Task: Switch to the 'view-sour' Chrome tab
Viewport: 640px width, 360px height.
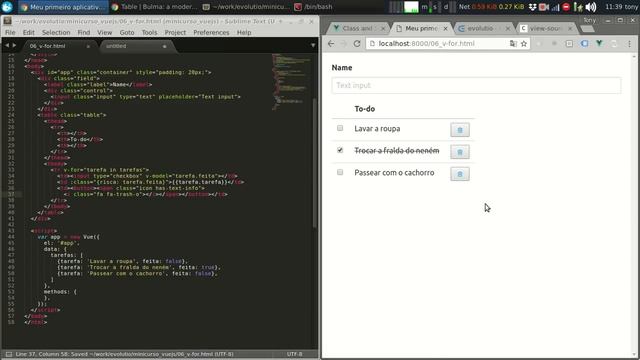Action: pos(545,28)
